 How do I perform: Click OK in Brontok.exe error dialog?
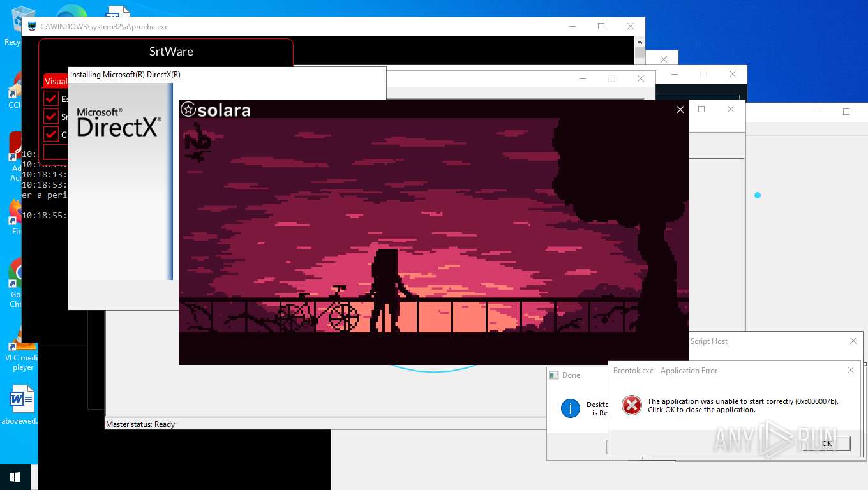(x=827, y=443)
